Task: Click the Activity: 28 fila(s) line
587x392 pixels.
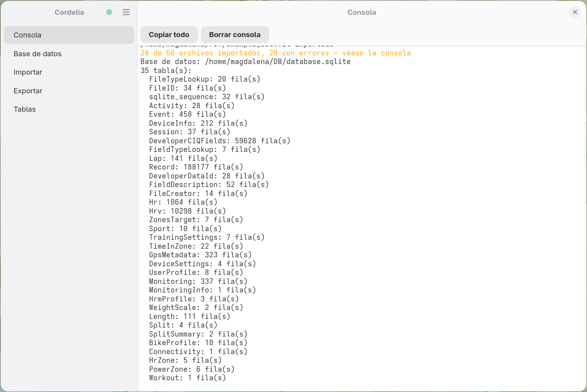Action: (192, 106)
